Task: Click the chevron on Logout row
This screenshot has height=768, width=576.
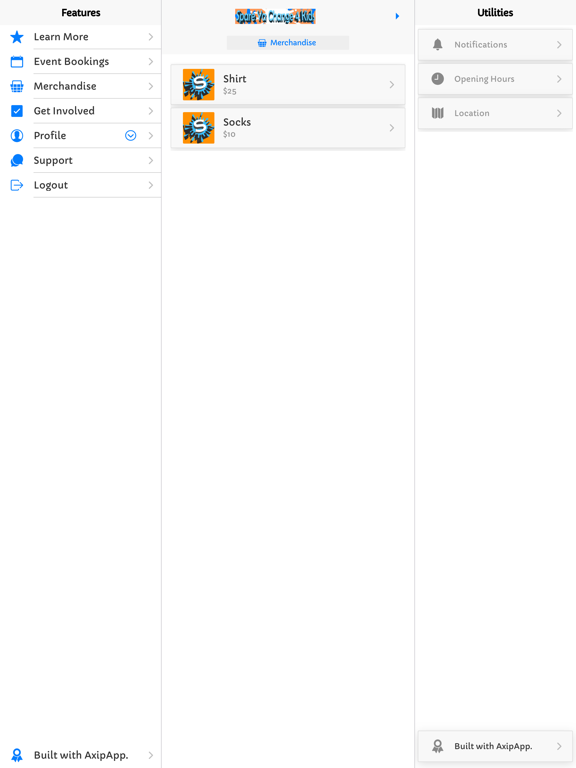Action: pos(151,185)
